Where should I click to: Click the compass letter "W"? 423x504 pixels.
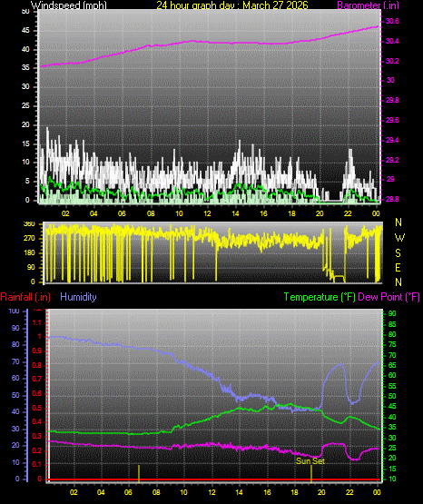click(399, 238)
